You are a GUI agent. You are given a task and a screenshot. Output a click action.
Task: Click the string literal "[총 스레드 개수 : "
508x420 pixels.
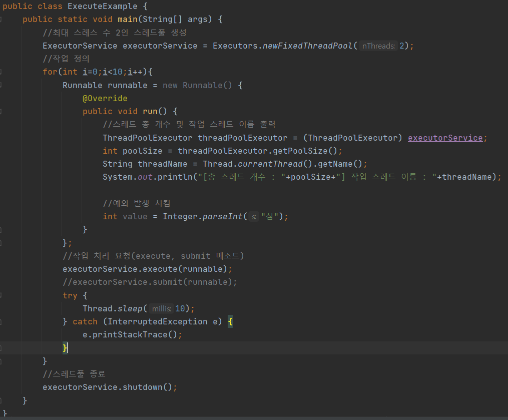[242, 177]
